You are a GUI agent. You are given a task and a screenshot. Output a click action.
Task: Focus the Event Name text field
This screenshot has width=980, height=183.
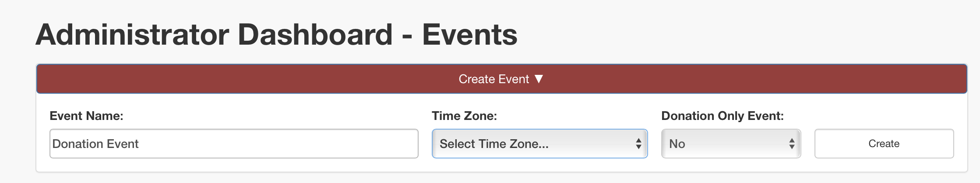pos(234,144)
